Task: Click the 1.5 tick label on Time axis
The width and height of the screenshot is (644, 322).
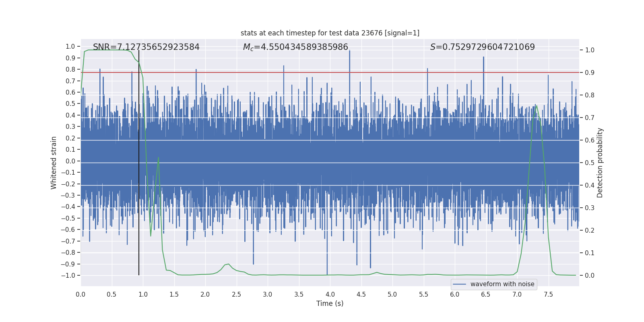Action: [174, 294]
